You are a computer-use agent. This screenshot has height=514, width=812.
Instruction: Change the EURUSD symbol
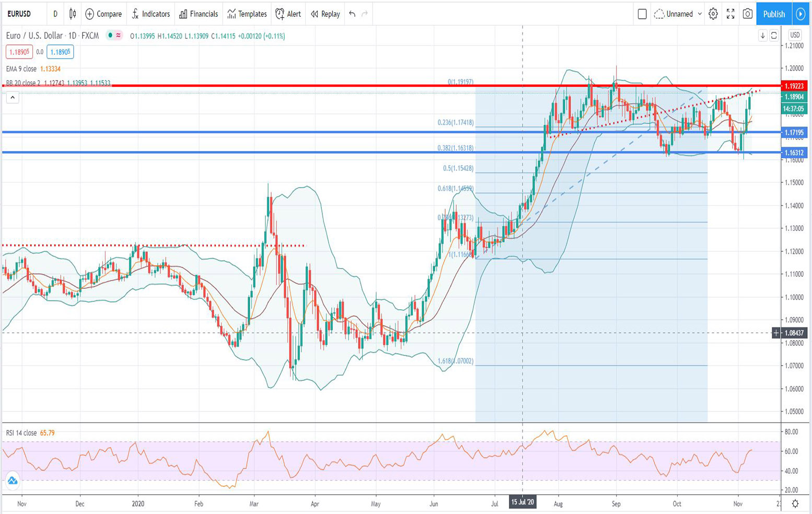(19, 14)
